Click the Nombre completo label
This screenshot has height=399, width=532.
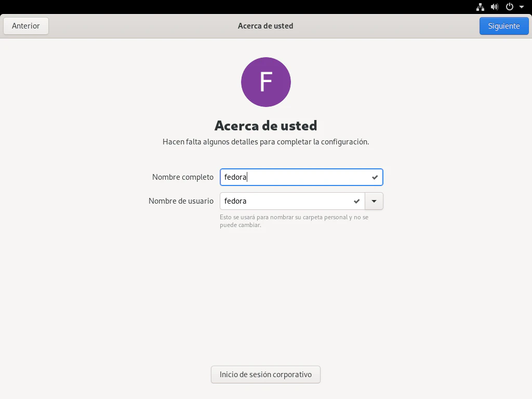pos(183,177)
